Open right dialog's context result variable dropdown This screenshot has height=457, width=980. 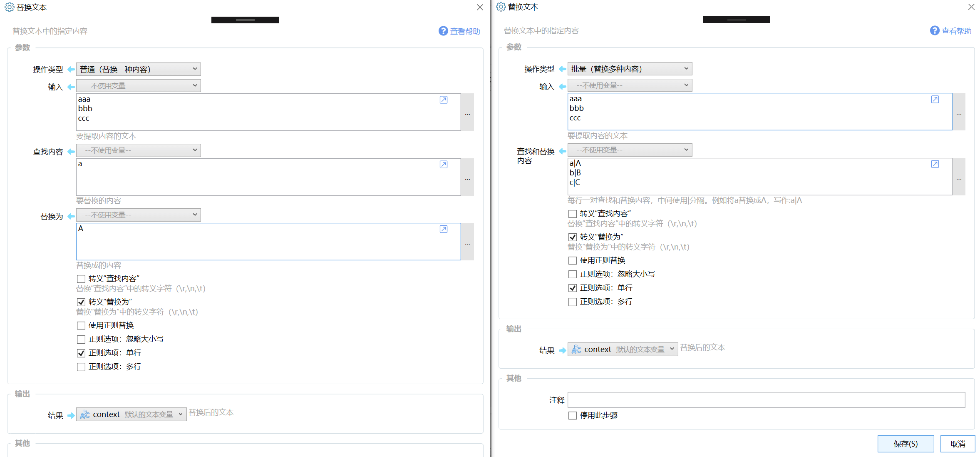click(623, 349)
